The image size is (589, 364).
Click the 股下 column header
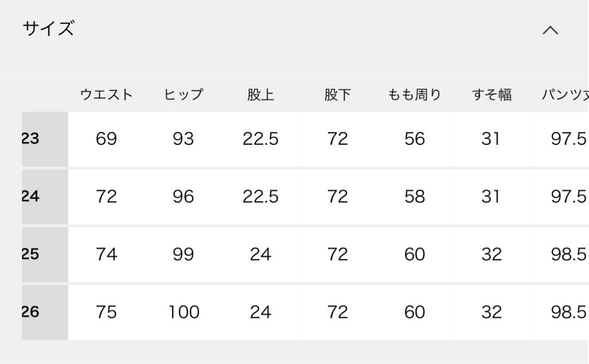tap(337, 95)
